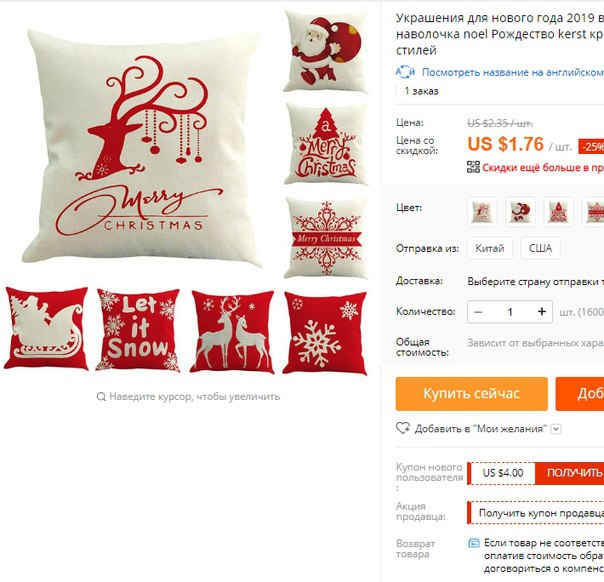
Task: Open Посмотреть название на английском link
Action: [x=513, y=72]
